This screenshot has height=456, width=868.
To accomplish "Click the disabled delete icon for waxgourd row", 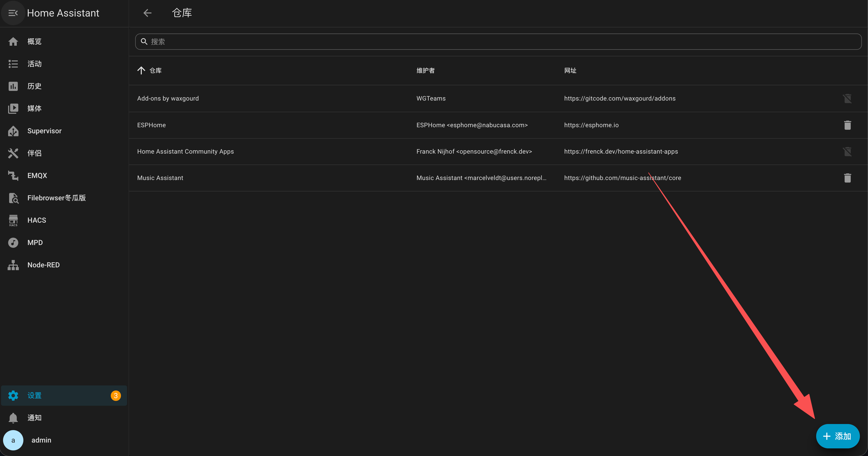I will [x=847, y=98].
